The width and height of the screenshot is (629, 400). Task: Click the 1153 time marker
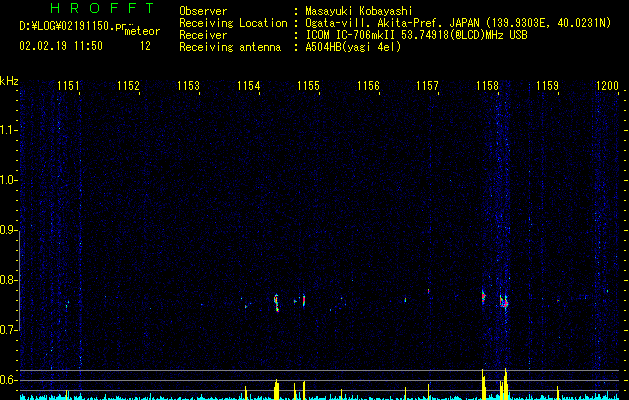tap(188, 85)
